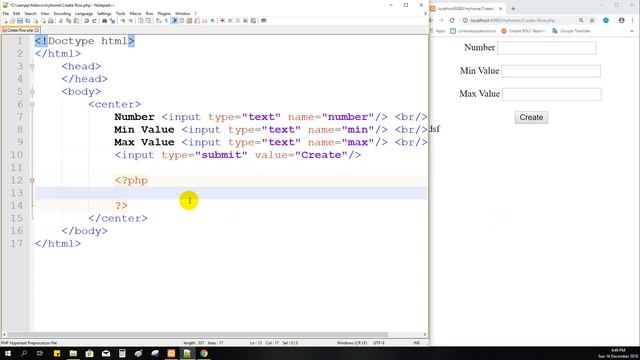Viewport: 640px width, 360px height.
Task: Click the Find (binoculars) toolbar icon
Action: pyautogui.click(x=104, y=21)
